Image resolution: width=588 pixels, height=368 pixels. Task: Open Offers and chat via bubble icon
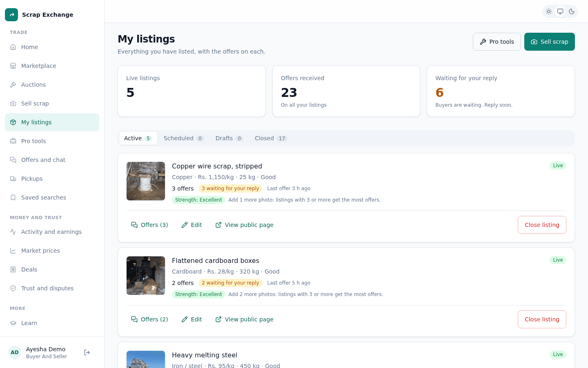(13, 160)
